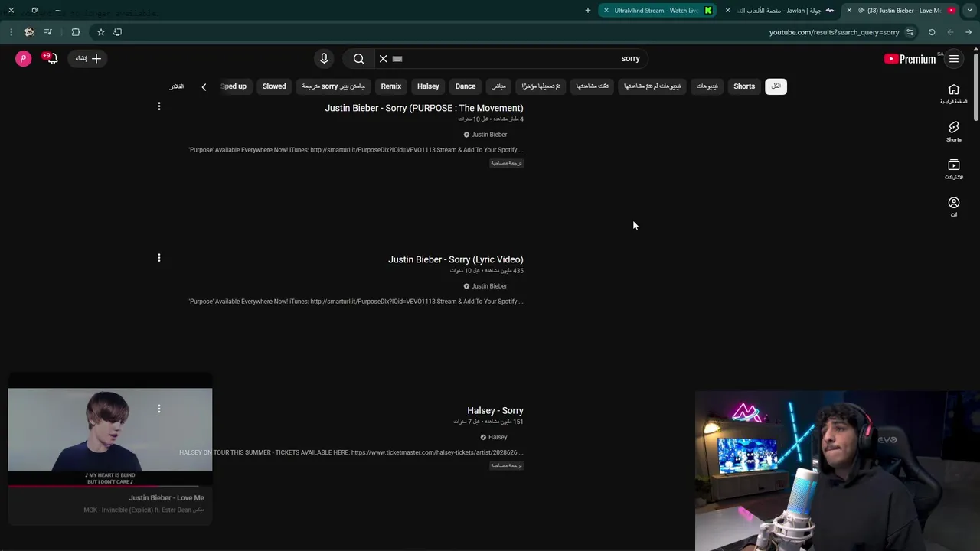Viewport: 980px width, 551px height.
Task: Select the Shorts filter chip
Action: click(744, 86)
